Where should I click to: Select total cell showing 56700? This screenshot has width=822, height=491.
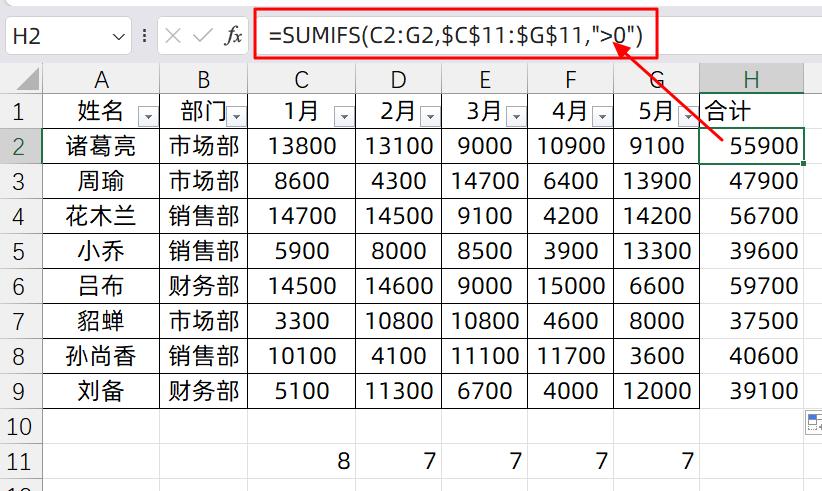[x=751, y=216]
